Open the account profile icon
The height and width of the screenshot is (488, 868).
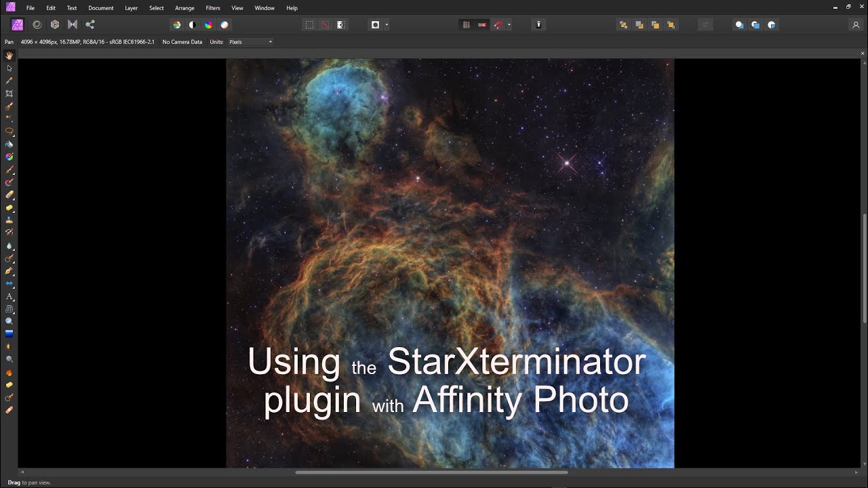pyautogui.click(x=856, y=24)
